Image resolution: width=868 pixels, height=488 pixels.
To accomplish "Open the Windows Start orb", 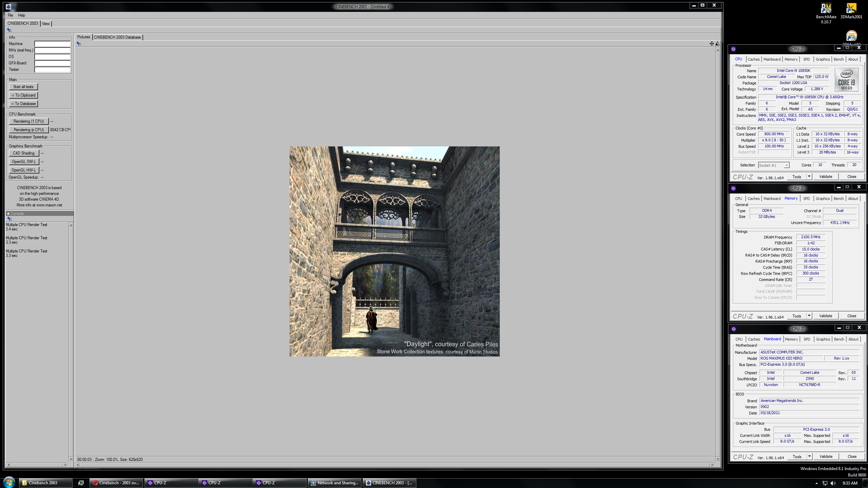I will [9, 483].
